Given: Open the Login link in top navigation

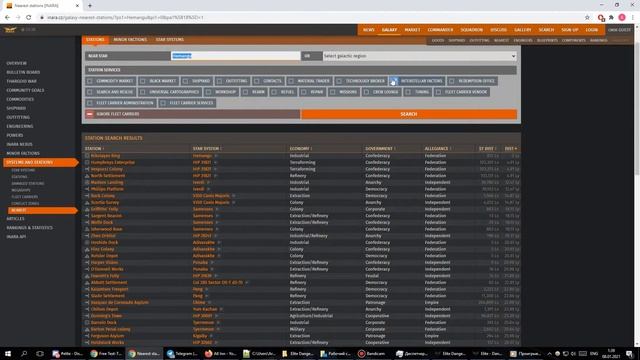Looking at the screenshot, I should pyautogui.click(x=591, y=30).
